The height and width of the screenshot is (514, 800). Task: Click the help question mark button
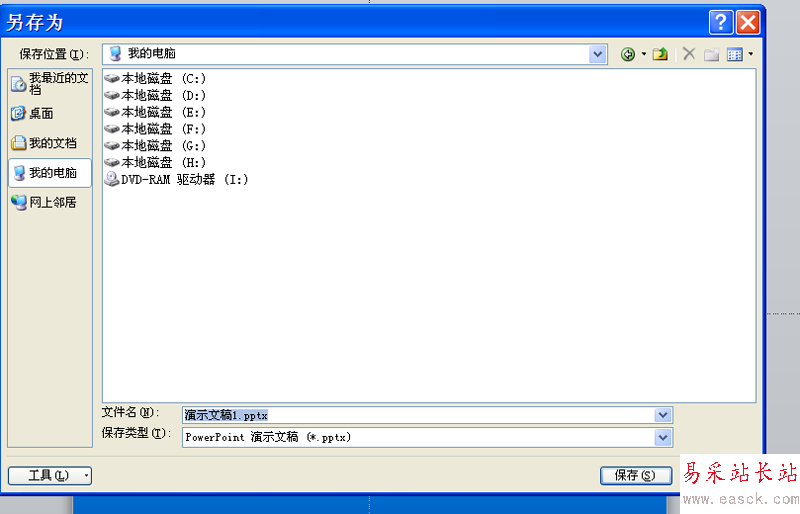721,22
